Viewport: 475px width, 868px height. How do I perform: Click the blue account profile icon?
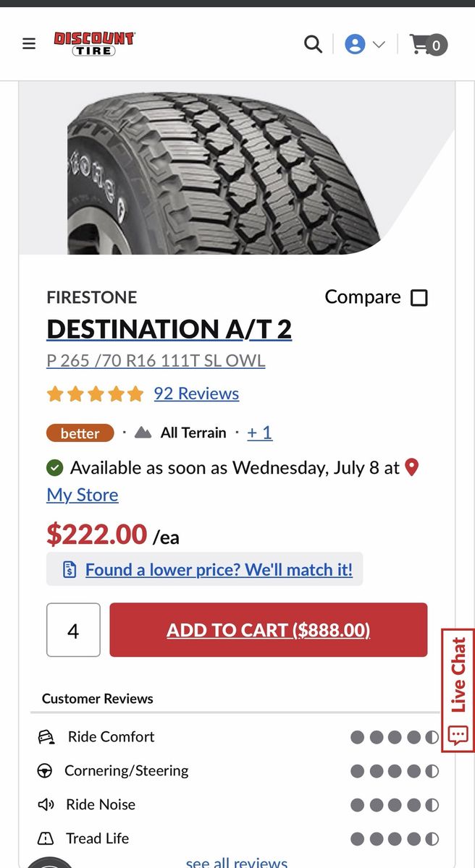[355, 45]
